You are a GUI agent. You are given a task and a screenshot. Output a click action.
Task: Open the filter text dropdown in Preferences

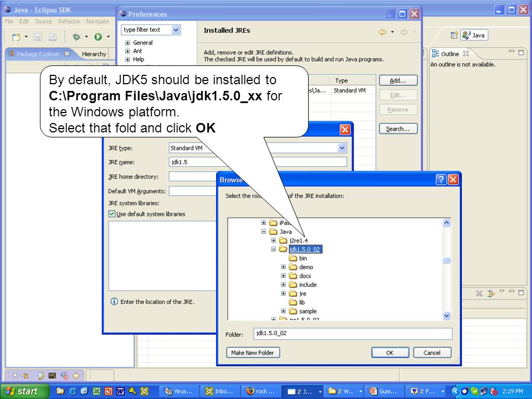pyautogui.click(x=176, y=30)
